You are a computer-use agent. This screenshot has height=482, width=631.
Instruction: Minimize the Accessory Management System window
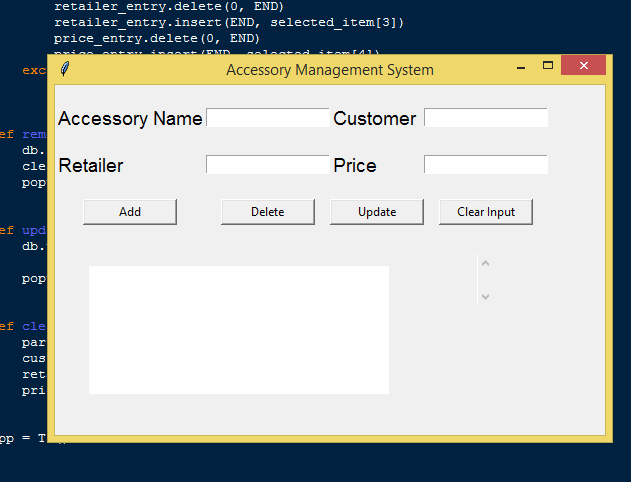click(x=521, y=66)
